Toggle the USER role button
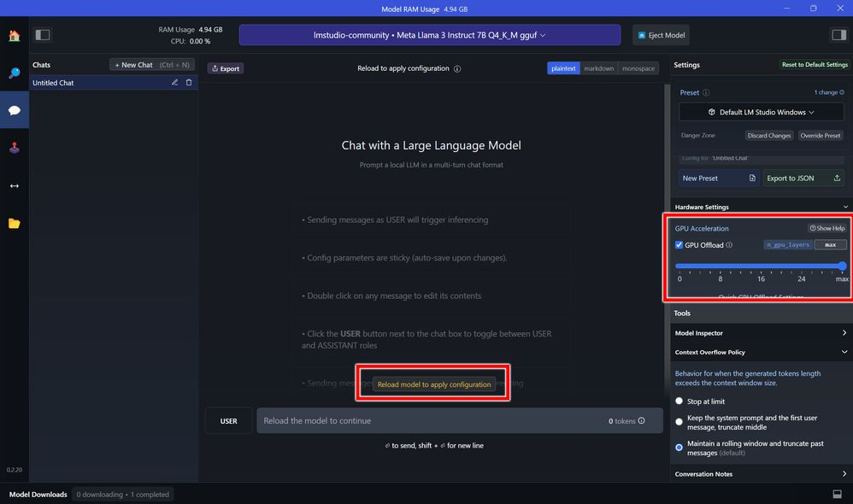 coord(228,421)
